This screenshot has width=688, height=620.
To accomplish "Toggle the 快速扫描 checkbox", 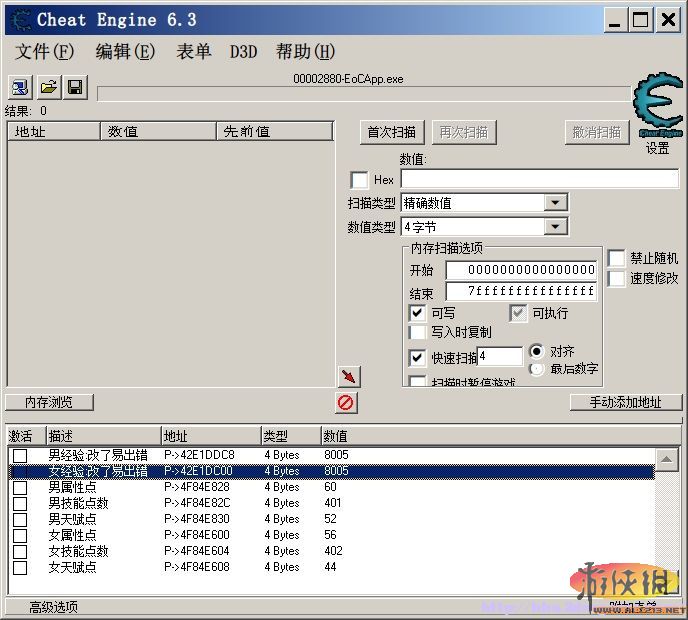I will tap(417, 358).
